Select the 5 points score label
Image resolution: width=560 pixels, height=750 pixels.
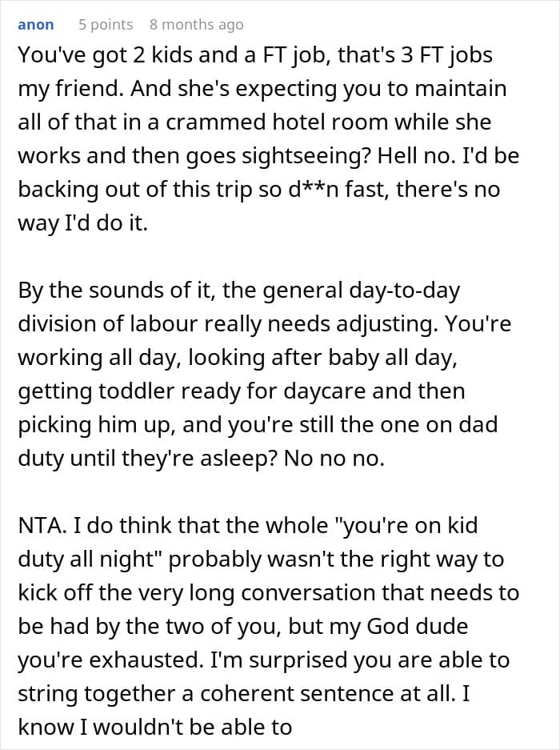point(106,24)
